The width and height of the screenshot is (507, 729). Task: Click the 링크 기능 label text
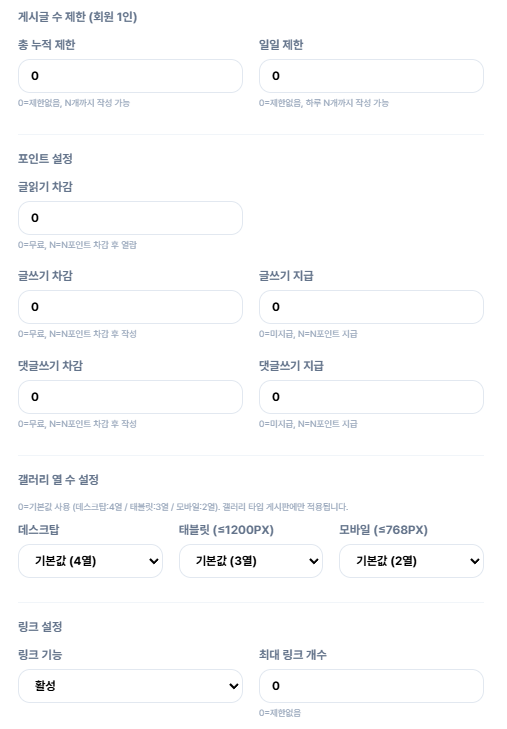(40, 655)
